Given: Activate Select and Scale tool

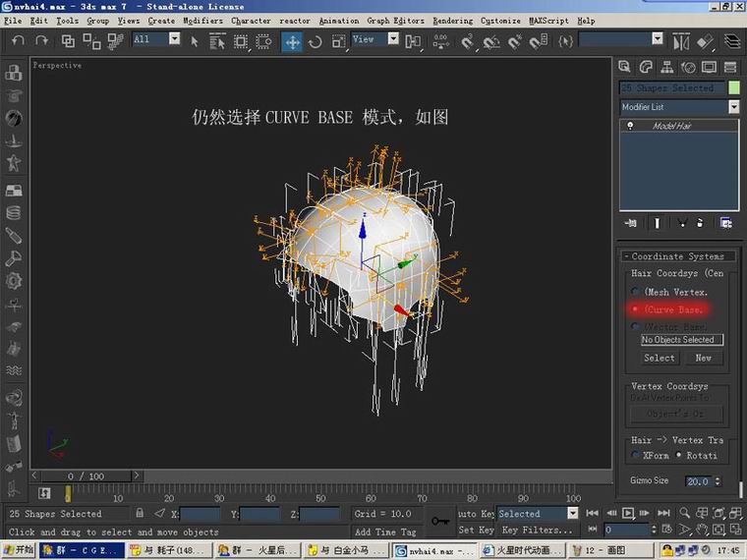Looking at the screenshot, I should point(338,42).
